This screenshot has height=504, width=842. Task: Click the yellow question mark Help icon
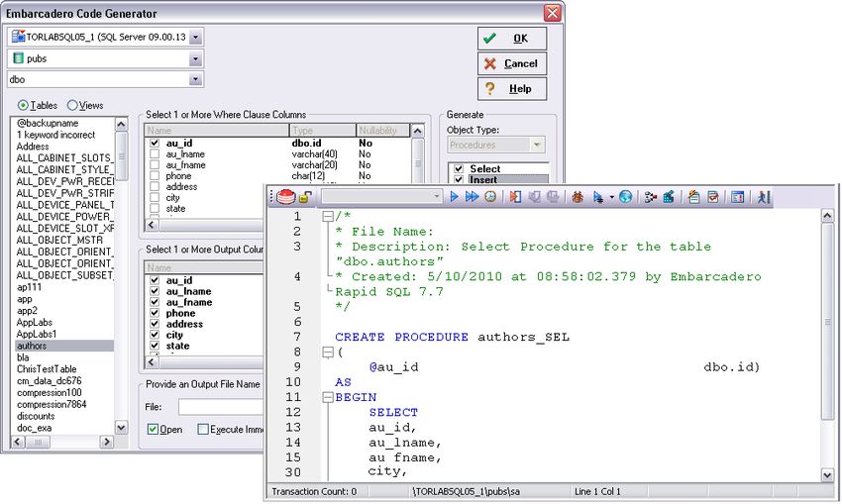(489, 88)
